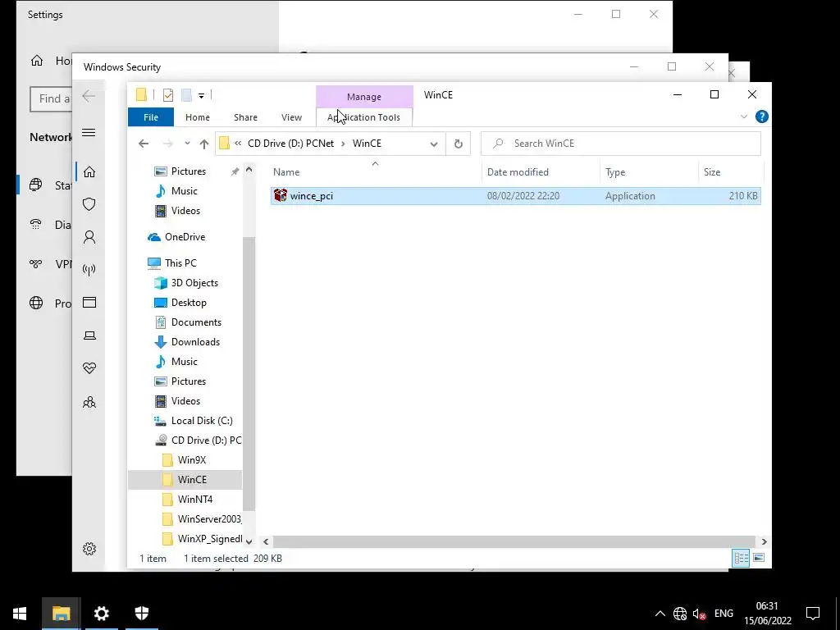Click the WinCE breadcrumb in address bar
This screenshot has height=630, width=840.
(367, 144)
